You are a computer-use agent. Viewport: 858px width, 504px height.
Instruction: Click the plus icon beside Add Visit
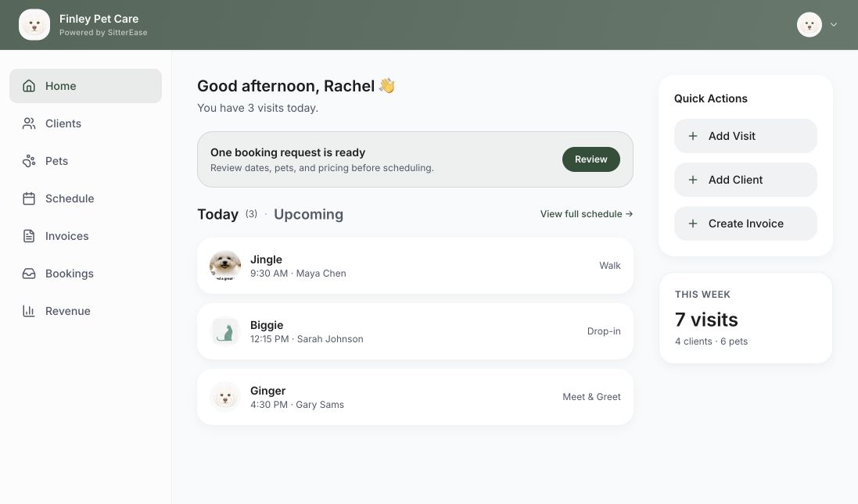click(x=693, y=136)
